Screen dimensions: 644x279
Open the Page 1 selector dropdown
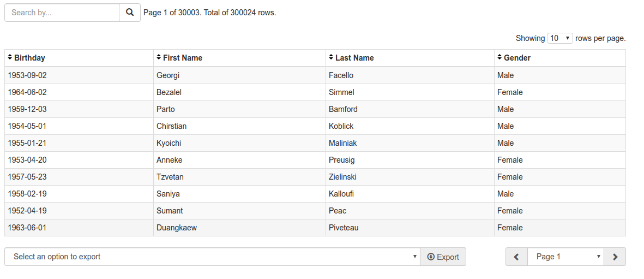(x=565, y=257)
